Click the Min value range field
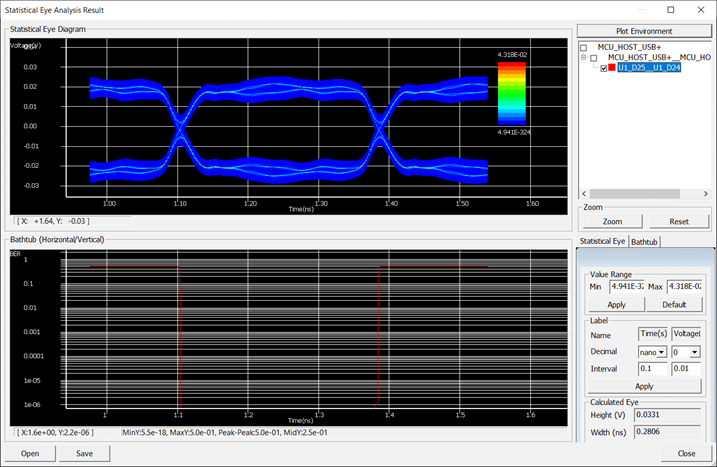717x467 pixels. pyautogui.click(x=627, y=288)
